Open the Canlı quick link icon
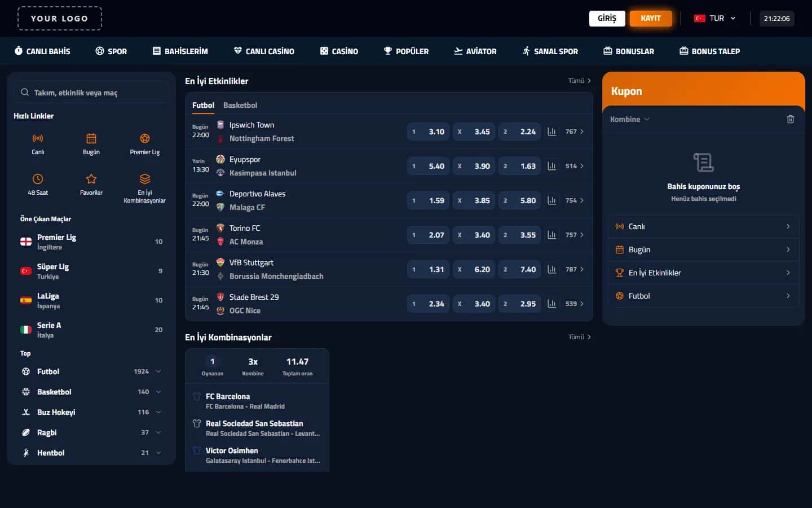 pos(38,138)
